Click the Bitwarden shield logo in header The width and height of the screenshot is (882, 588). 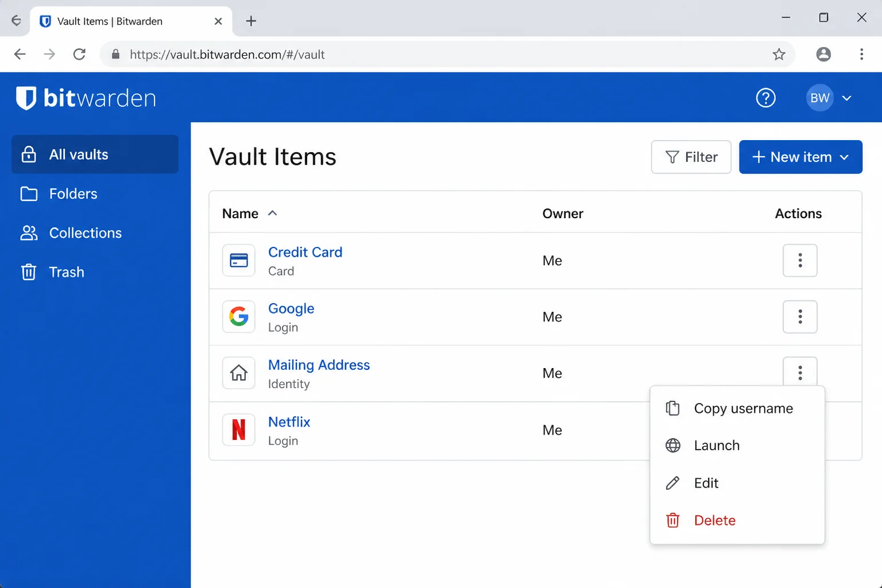click(26, 98)
